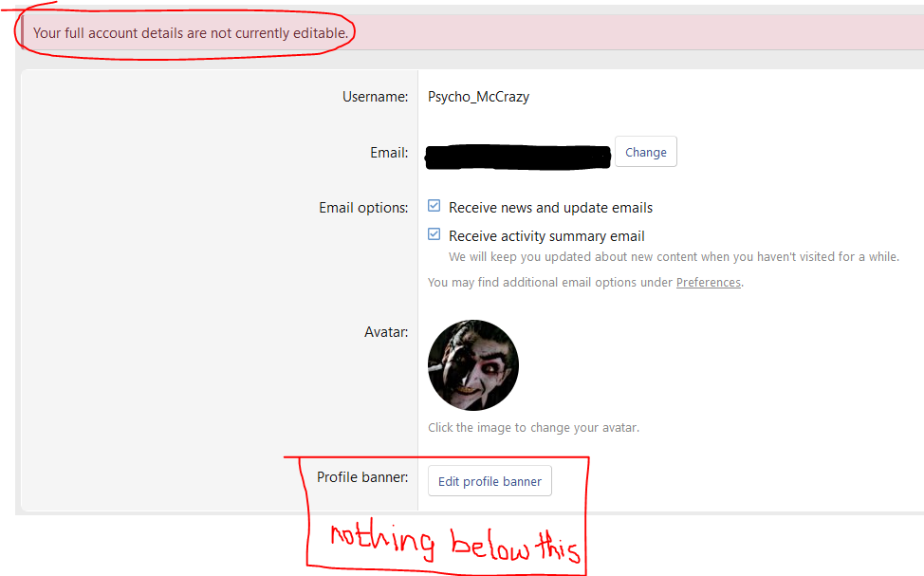Click the 'Receive news and update emails' label text
Image resolution: width=924 pixels, height=576 pixels.
(550, 207)
